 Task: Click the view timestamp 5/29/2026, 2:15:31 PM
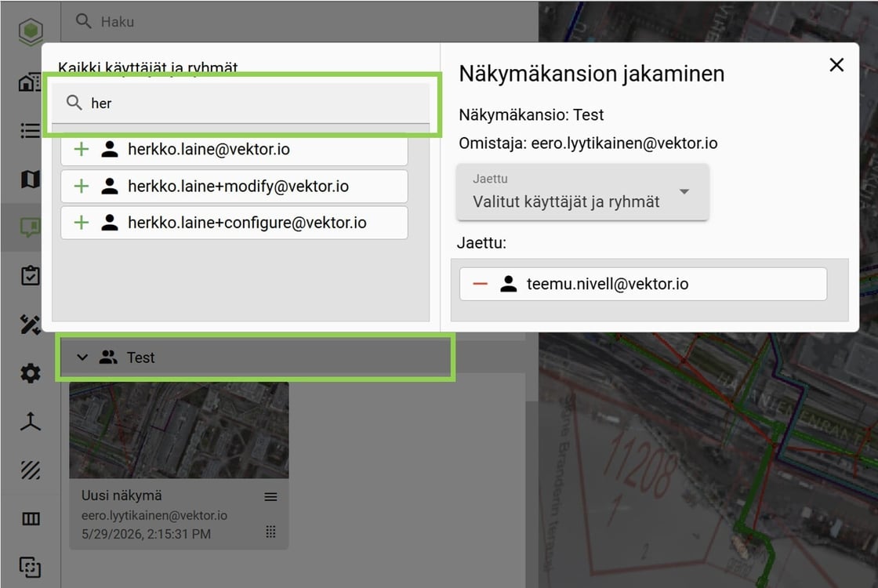[146, 534]
